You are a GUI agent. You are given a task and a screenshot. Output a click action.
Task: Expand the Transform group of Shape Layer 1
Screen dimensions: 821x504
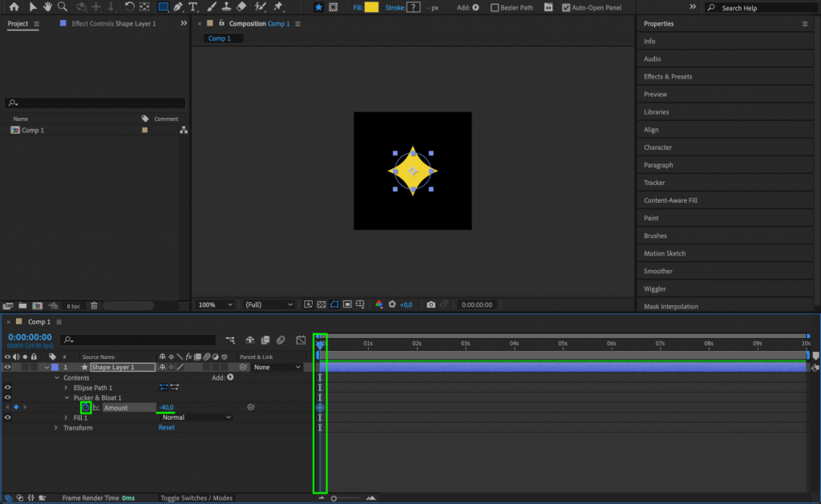point(56,427)
